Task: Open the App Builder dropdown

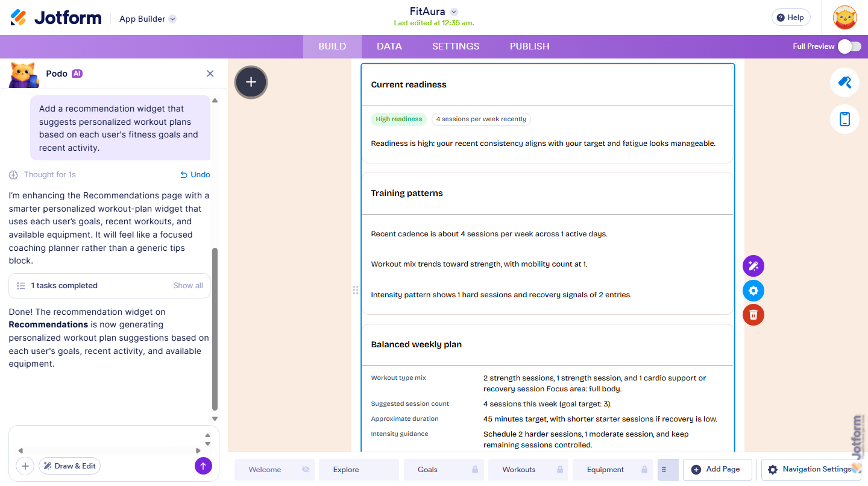Action: [x=148, y=19]
